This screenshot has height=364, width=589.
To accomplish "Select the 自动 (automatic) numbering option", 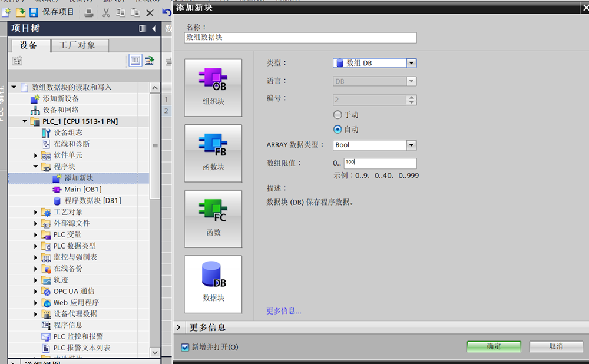I will tap(337, 129).
